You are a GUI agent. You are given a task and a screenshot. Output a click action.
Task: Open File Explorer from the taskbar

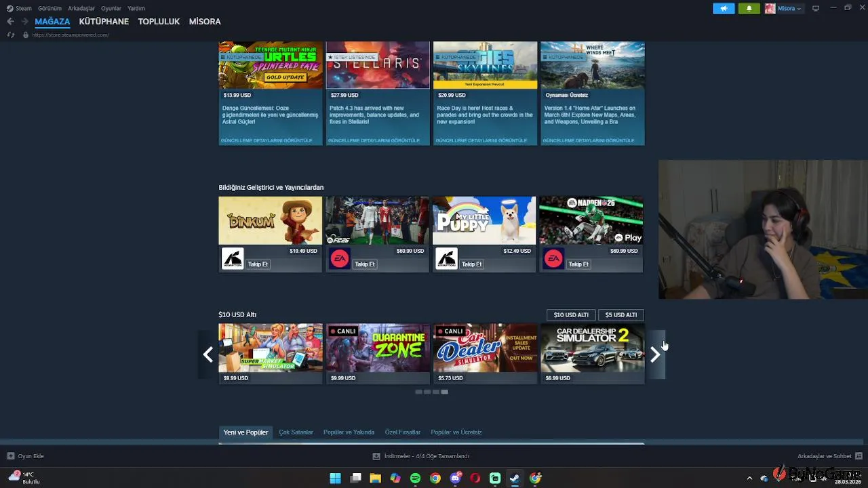[x=375, y=479]
